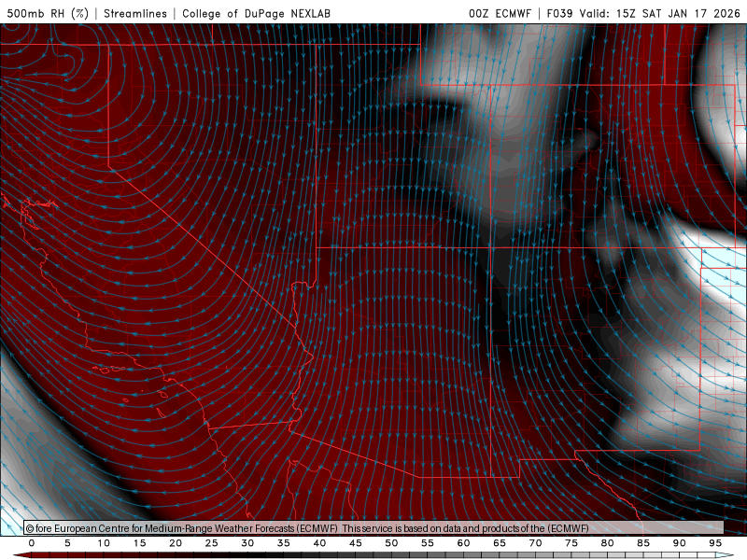This screenshot has width=747, height=560.
Task: Click the "35" label on the color scale
Action: pyautogui.click(x=284, y=543)
